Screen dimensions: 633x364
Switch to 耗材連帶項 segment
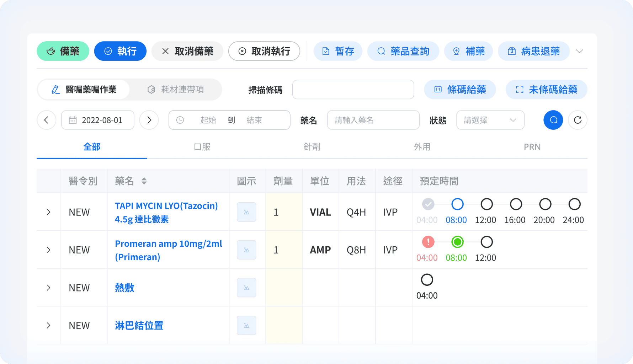(x=176, y=90)
